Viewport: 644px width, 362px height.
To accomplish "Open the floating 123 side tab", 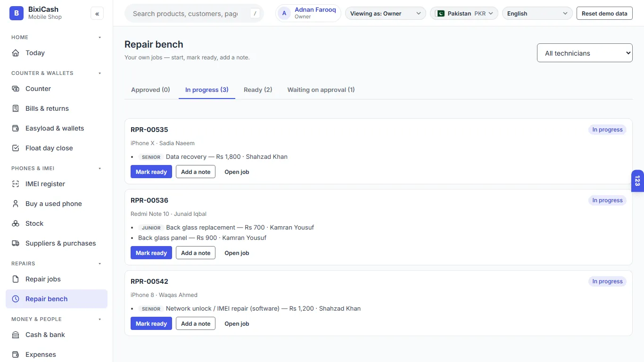I will click(x=637, y=181).
